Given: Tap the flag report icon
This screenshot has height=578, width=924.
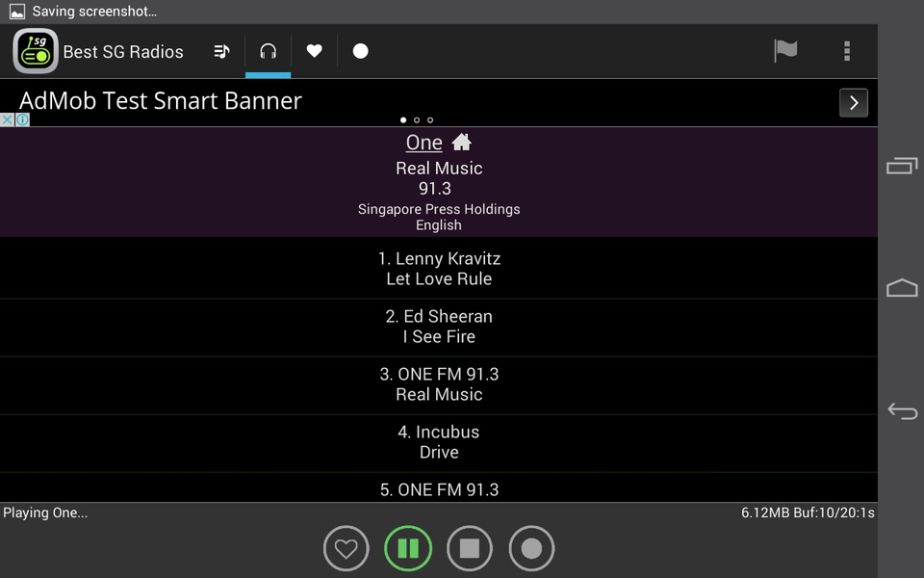Looking at the screenshot, I should coord(785,51).
